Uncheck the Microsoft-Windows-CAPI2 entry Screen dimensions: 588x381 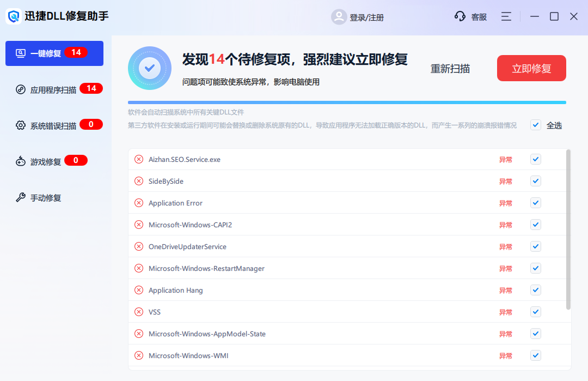tap(535, 225)
